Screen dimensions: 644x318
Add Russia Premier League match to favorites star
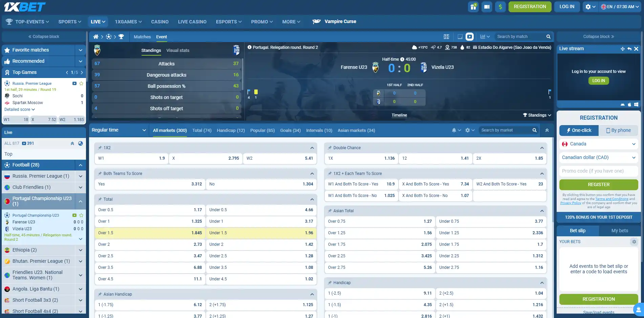point(81,83)
